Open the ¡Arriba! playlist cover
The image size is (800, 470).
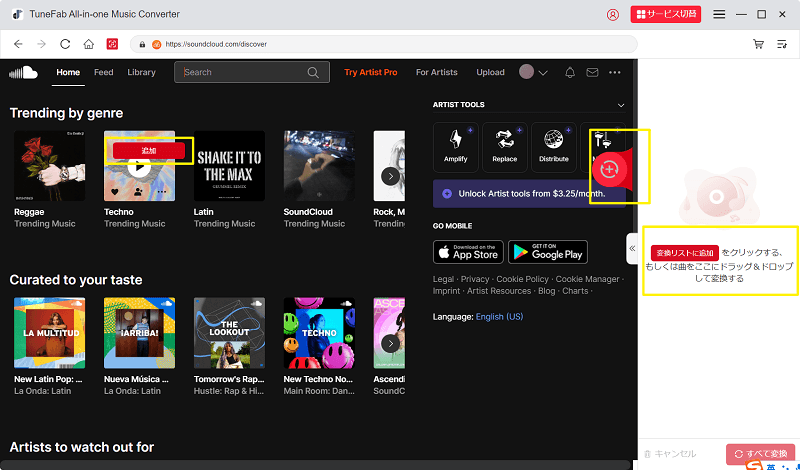139,333
